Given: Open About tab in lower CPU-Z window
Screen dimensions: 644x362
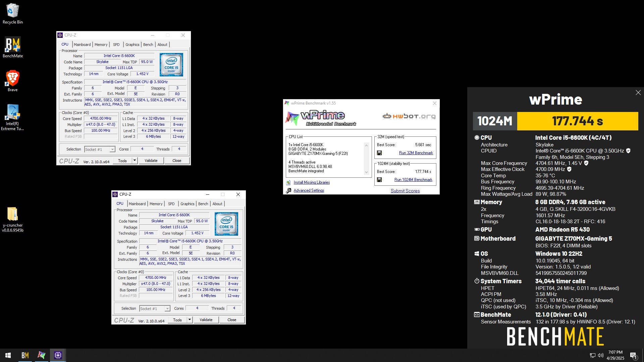Looking at the screenshot, I should [217, 204].
